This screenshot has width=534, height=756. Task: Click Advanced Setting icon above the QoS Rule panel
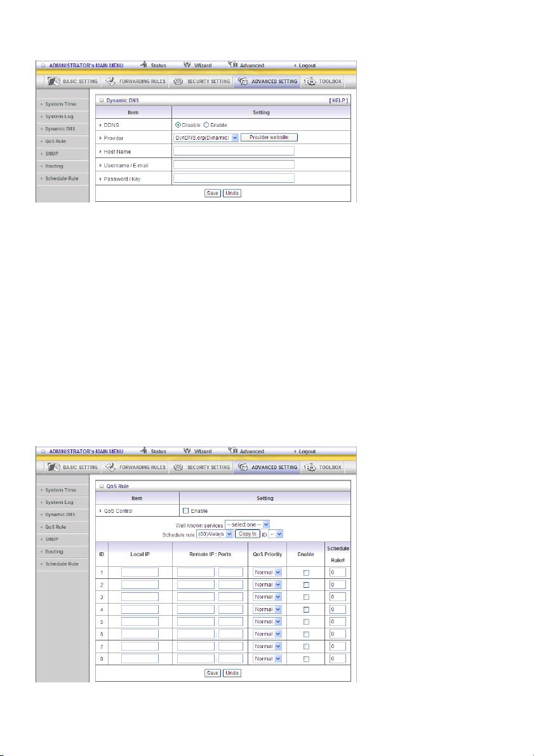(243, 468)
